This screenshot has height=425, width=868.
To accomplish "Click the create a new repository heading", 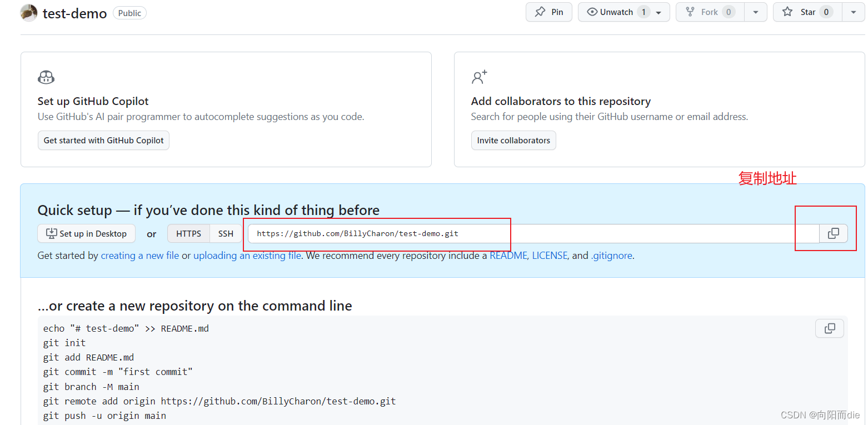I will (194, 306).
